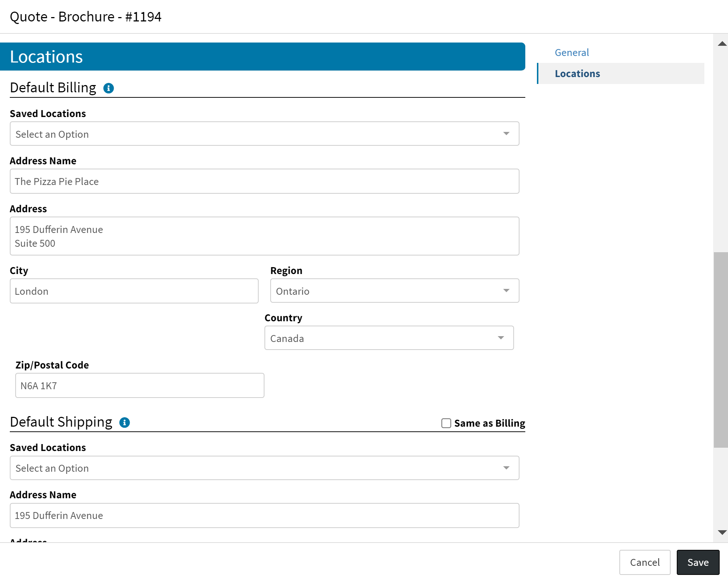
Task: Click the Zip/Postal Code input field
Action: coord(139,386)
